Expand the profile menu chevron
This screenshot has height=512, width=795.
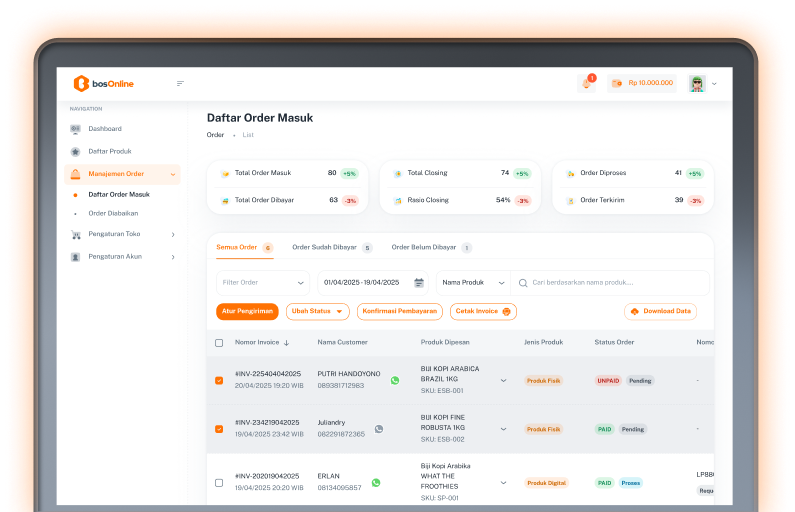coord(714,84)
